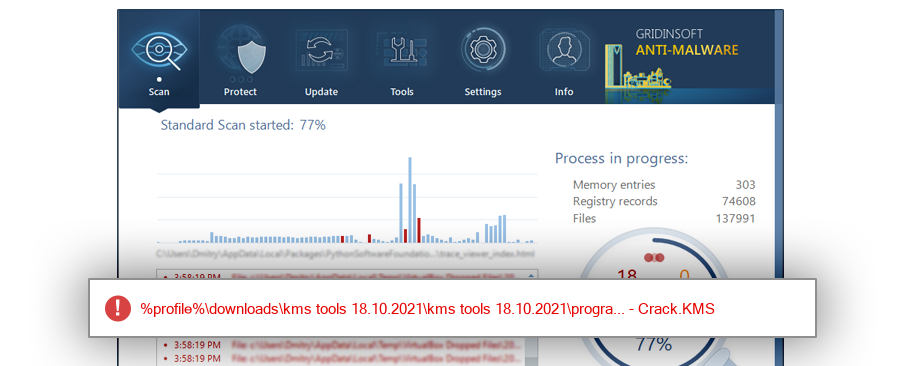Click the Registry records label

[x=615, y=202]
